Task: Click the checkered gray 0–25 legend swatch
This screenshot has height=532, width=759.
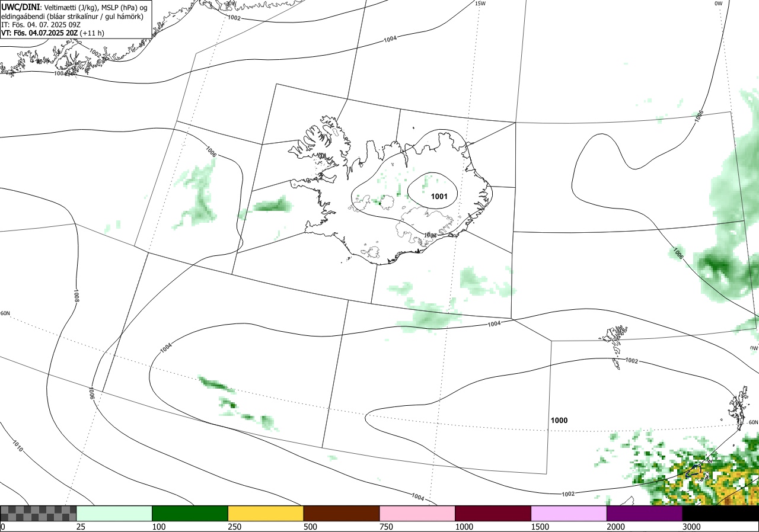Action: pos(39,513)
